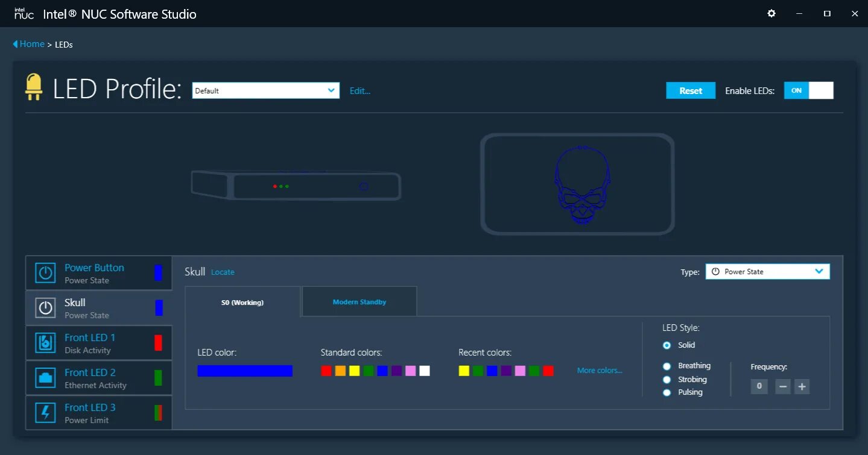This screenshot has height=455, width=868.
Task: Click the current blue LED color bar
Action: click(245, 371)
